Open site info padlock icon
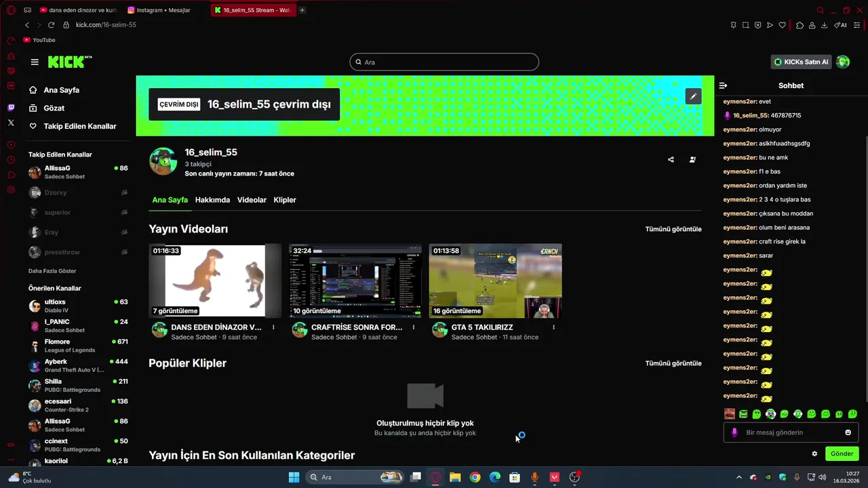This screenshot has height=488, width=868. pyautogui.click(x=66, y=25)
